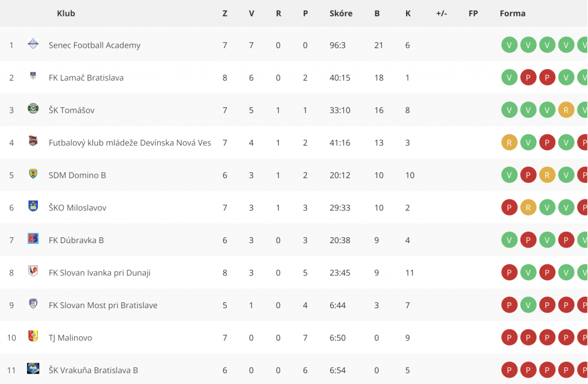Click the ŠK Vrakuňa Bratislava B logo
This screenshot has width=588, height=384.
[x=33, y=368]
